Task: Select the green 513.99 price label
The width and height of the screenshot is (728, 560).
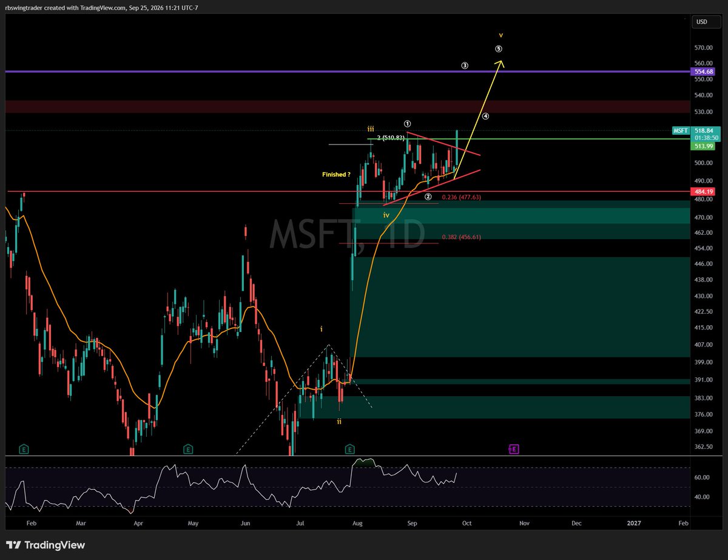Action: (x=703, y=146)
